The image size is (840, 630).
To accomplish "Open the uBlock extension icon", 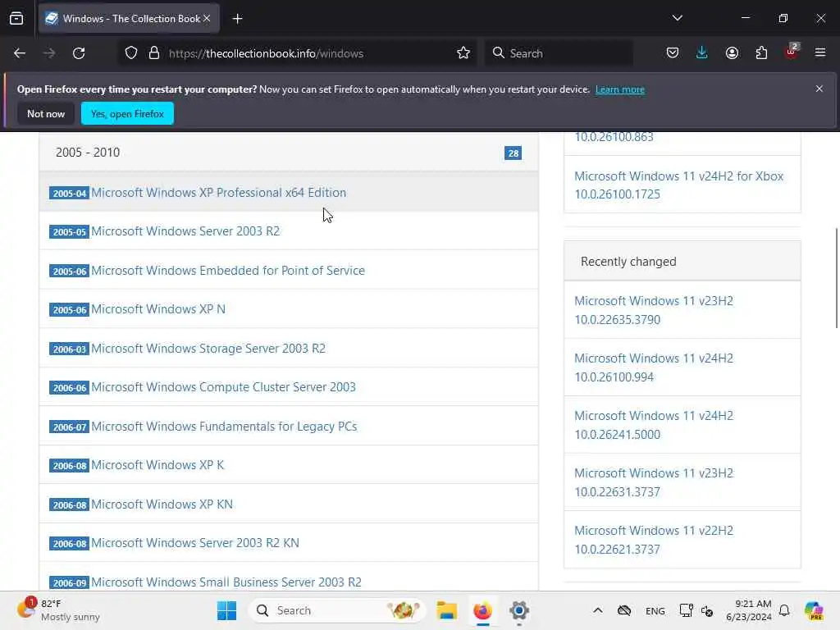I will tap(792, 52).
